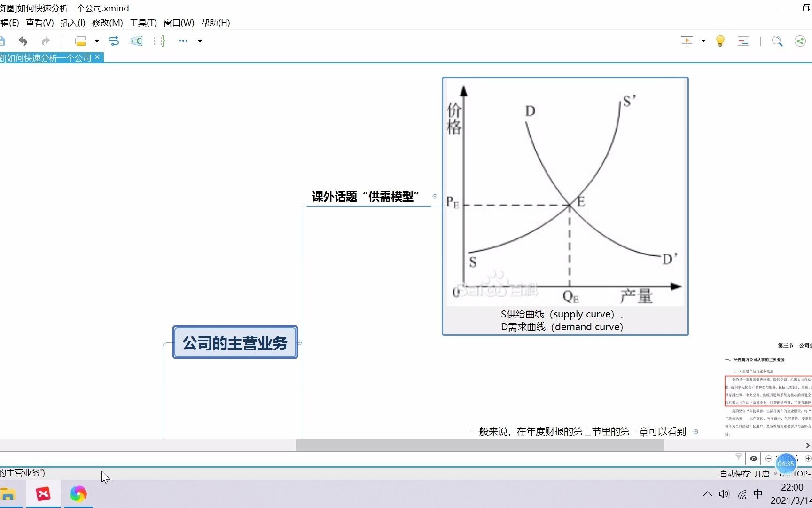Click the blue 04:35 timer bubble
Viewport: 812px width, 508px height.
pyautogui.click(x=786, y=464)
